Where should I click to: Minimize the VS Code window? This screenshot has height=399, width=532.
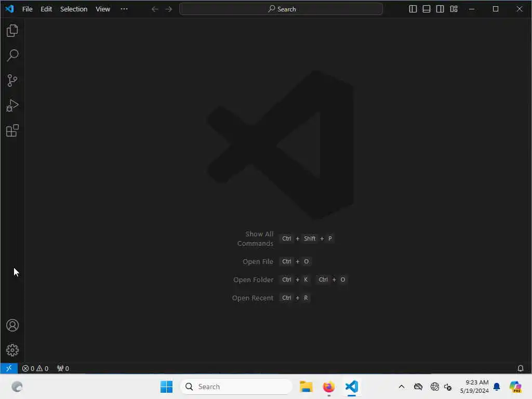472,9
